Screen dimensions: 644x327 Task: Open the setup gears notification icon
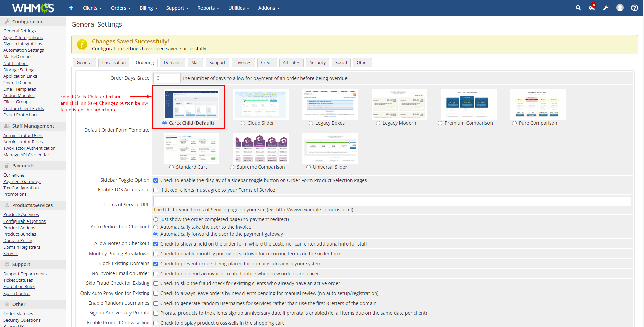(592, 8)
